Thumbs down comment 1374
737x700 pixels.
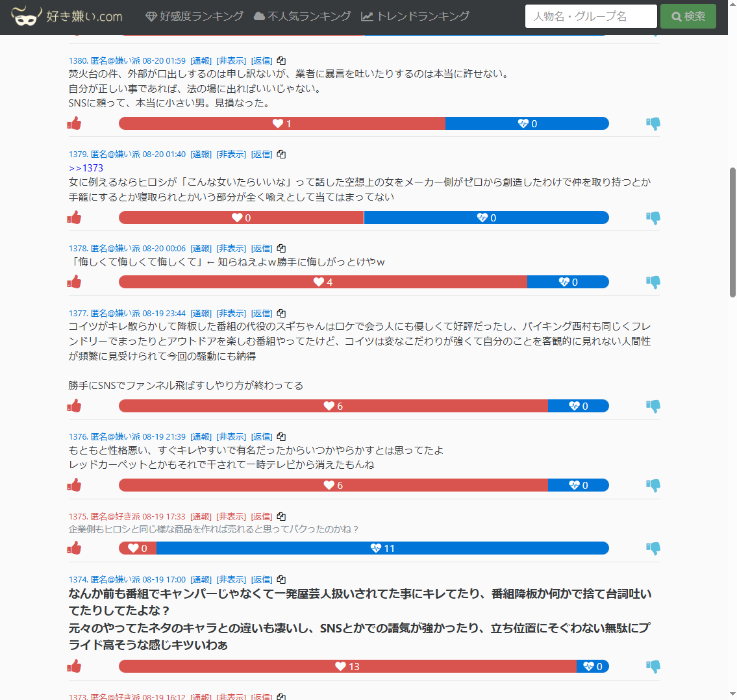coord(653,667)
